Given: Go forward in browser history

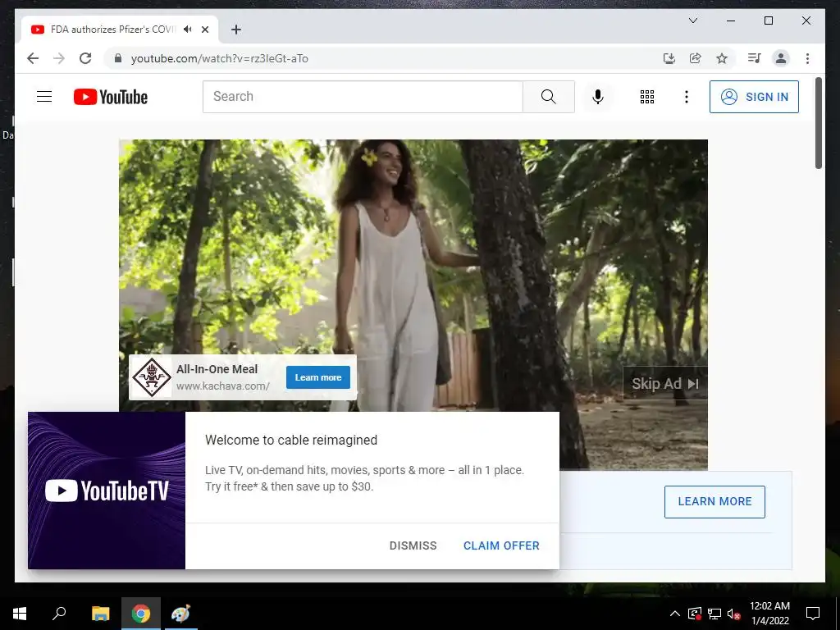Looking at the screenshot, I should tap(59, 58).
